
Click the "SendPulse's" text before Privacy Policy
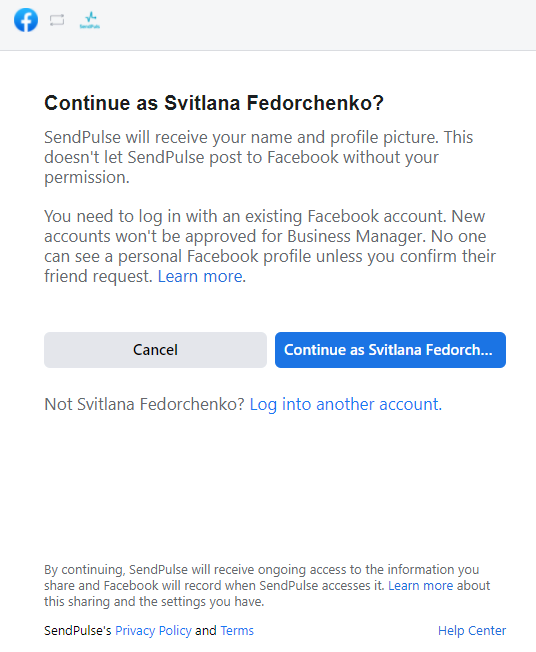(78, 631)
